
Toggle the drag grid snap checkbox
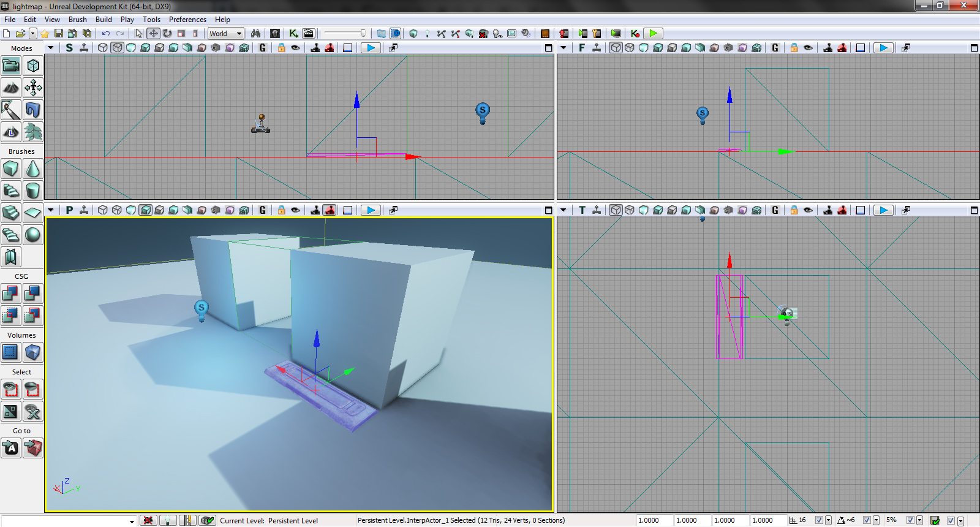coord(819,520)
